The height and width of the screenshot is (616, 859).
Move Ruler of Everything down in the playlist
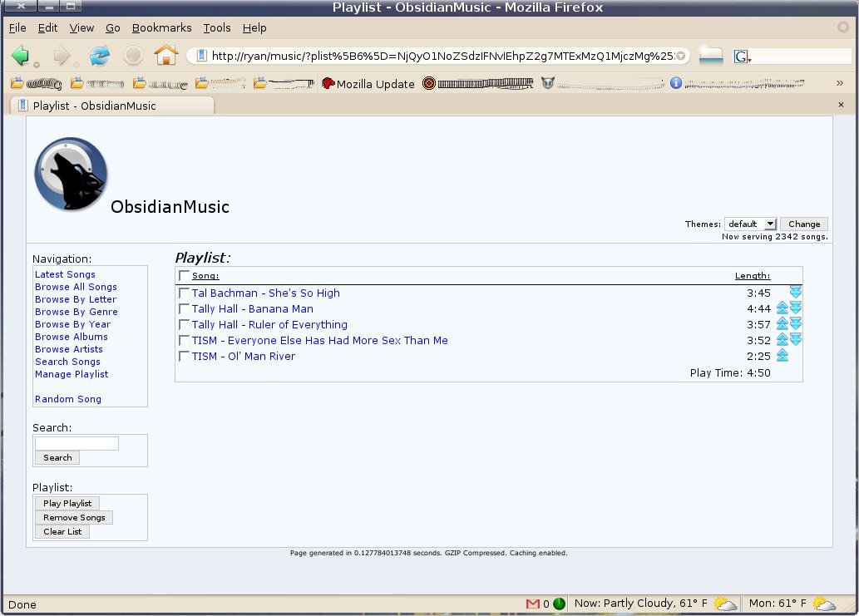796,323
